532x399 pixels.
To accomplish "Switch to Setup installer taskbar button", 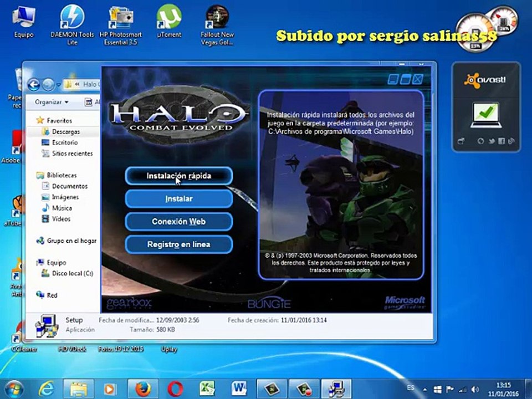I will [336, 389].
